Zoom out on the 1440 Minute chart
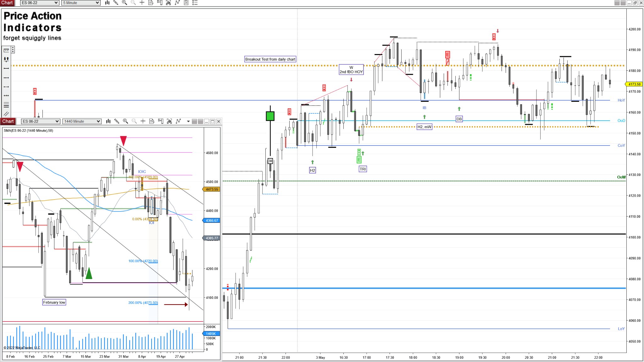 click(x=134, y=121)
